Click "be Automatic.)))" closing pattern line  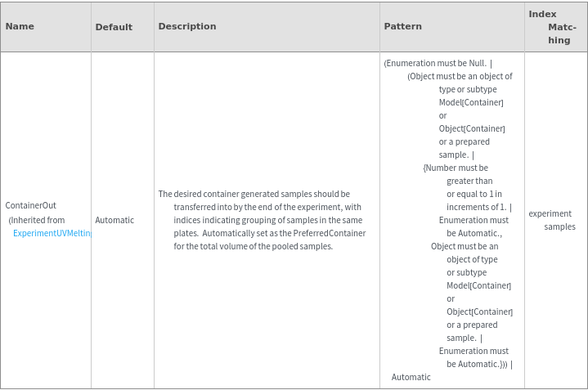477,364
